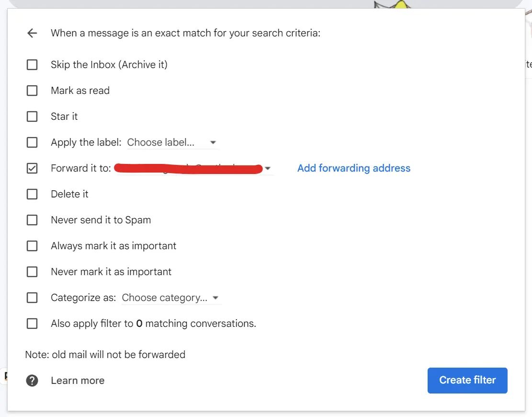This screenshot has width=532, height=417.
Task: Tick Never mark it as important
Action: [32, 272]
